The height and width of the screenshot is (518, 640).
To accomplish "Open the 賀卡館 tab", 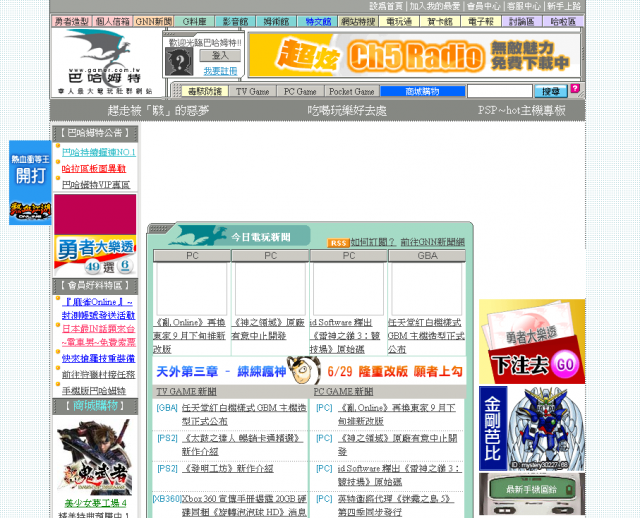I will [x=440, y=22].
